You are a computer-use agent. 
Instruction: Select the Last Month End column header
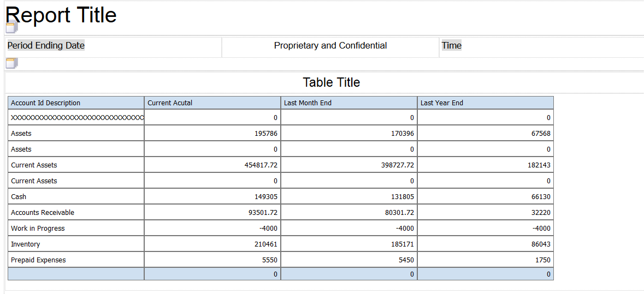pyautogui.click(x=349, y=103)
